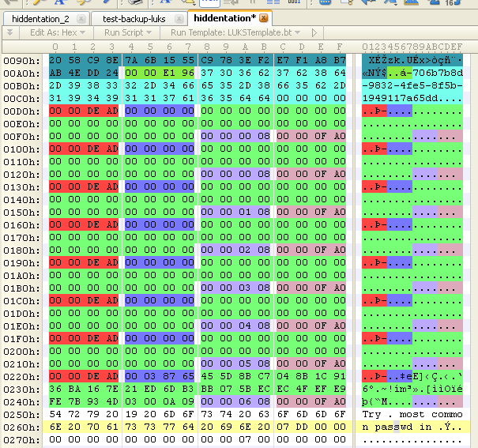Click the leftmost down-arrow in the editor bar
The image size is (478, 448).
coord(10,33)
